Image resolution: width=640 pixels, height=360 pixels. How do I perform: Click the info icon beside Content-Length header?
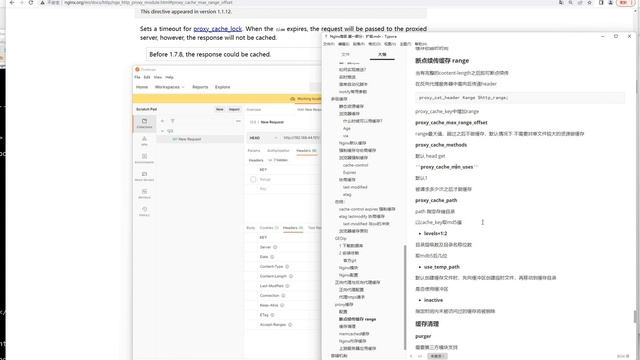291,276
